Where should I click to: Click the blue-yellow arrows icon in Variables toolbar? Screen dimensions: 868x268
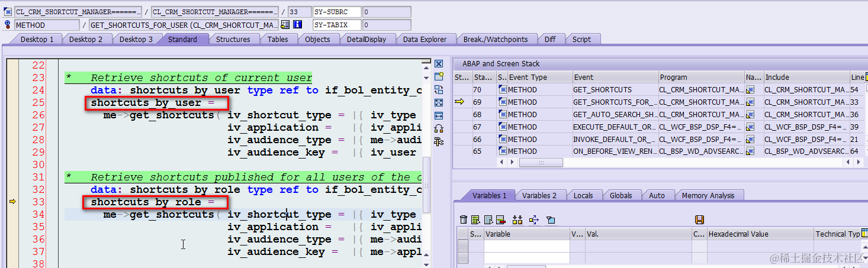click(534, 219)
